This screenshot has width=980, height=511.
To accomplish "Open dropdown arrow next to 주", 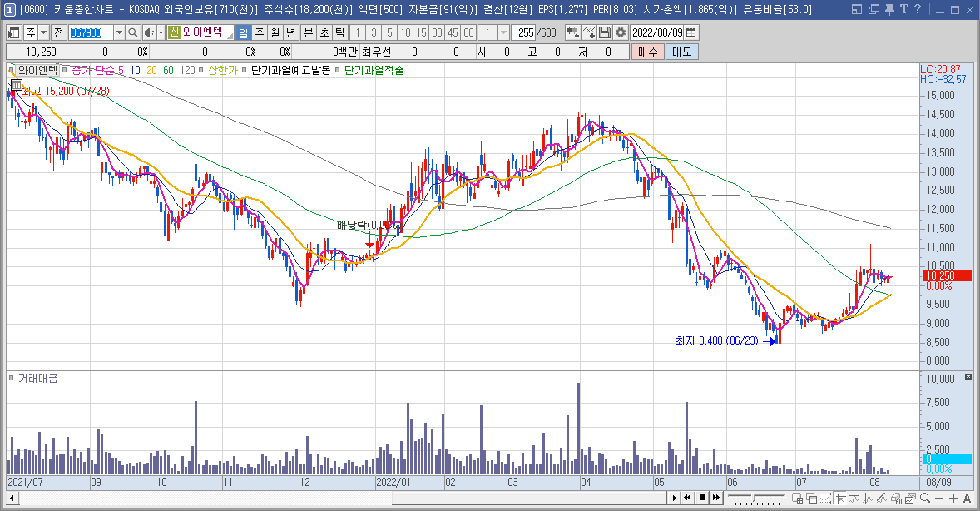I will pos(44,32).
